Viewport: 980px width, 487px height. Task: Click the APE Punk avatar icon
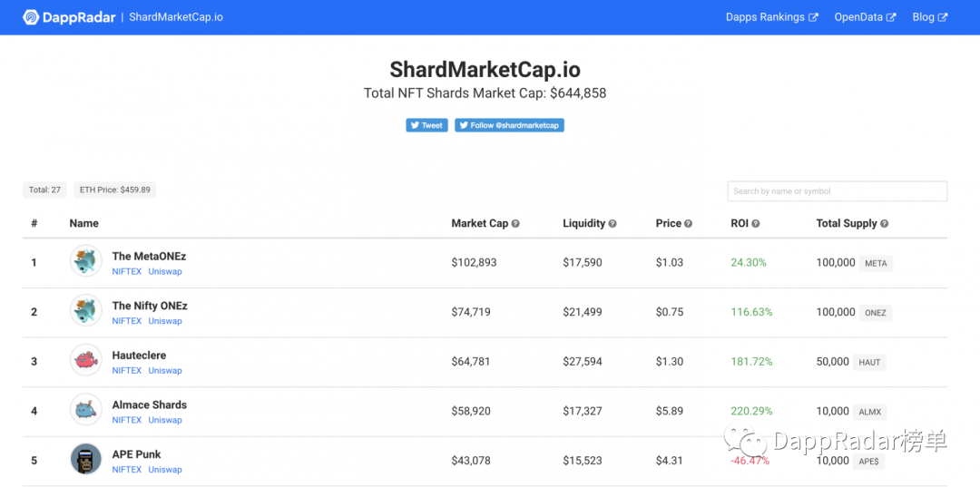pos(86,460)
